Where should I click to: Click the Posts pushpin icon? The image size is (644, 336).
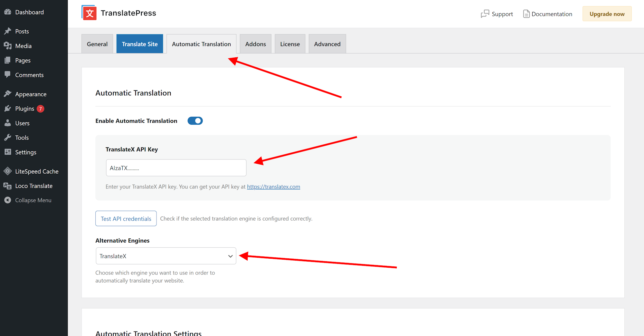click(x=8, y=31)
